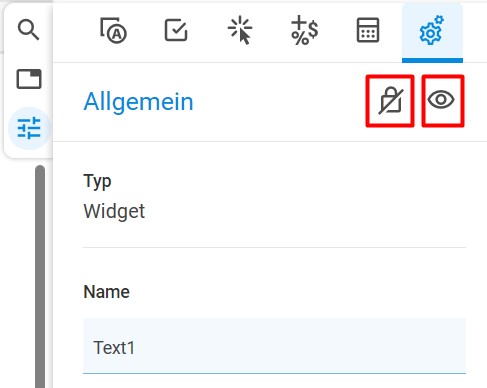Click the Typ label
Viewport: 487px width, 388px height.
97,182
